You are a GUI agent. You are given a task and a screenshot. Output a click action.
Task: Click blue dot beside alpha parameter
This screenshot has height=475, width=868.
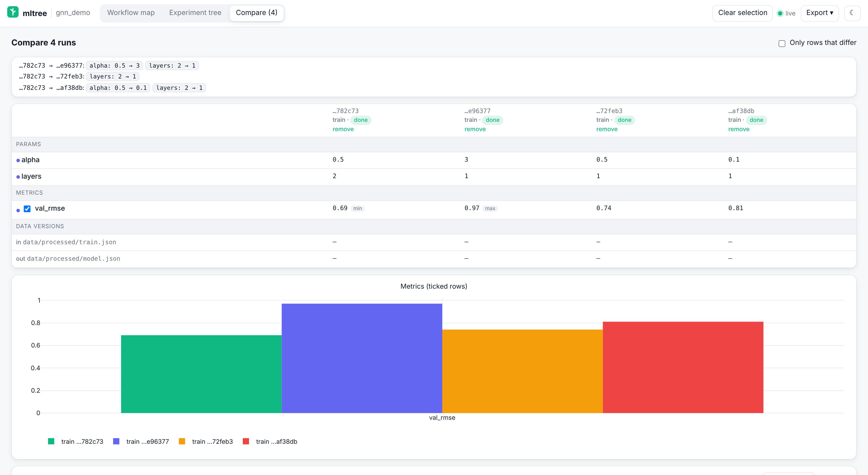(18, 160)
